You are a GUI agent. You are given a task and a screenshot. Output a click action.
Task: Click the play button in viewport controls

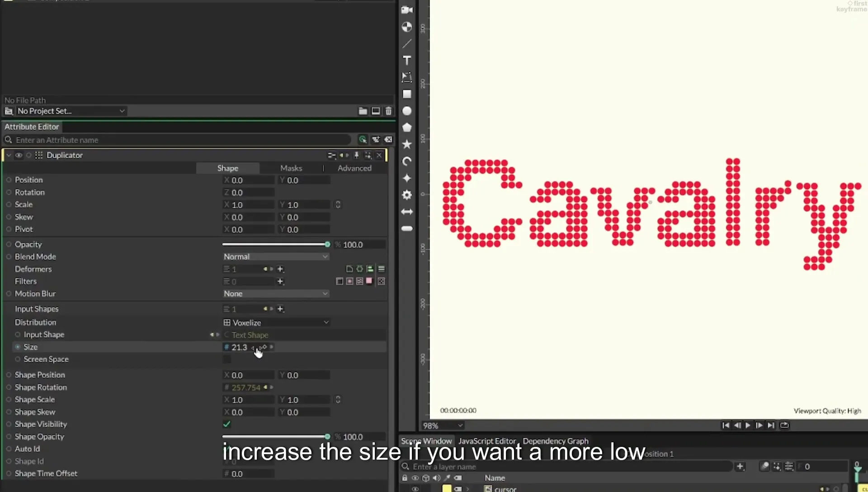[x=748, y=425]
